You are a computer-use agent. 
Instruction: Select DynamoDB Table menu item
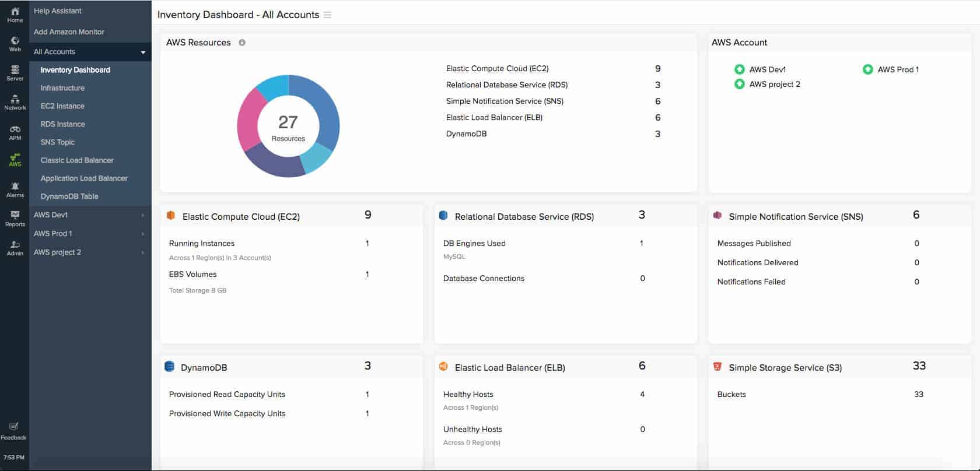[69, 196]
